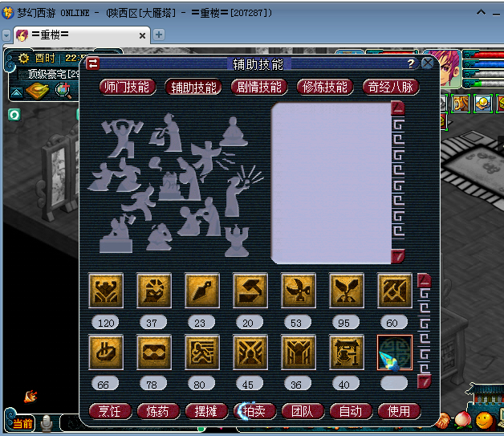Switch to 辅助技能 tab
504x436 pixels.
click(x=193, y=87)
